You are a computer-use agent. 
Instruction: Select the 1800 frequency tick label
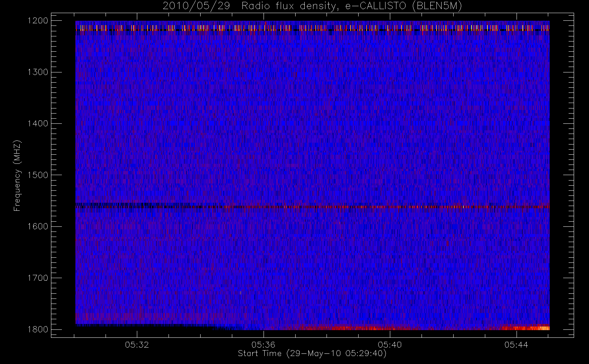pos(38,329)
